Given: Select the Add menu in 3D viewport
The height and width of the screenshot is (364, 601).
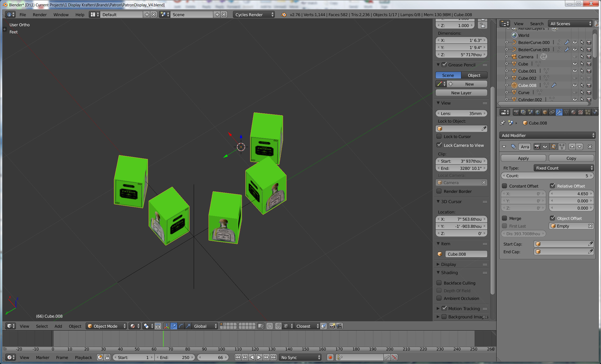Looking at the screenshot, I should click(58, 326).
